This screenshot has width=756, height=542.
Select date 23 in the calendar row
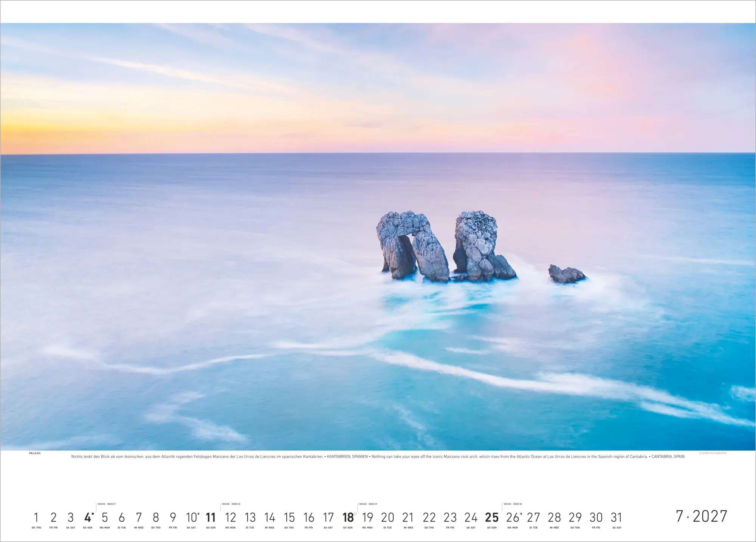(x=450, y=517)
